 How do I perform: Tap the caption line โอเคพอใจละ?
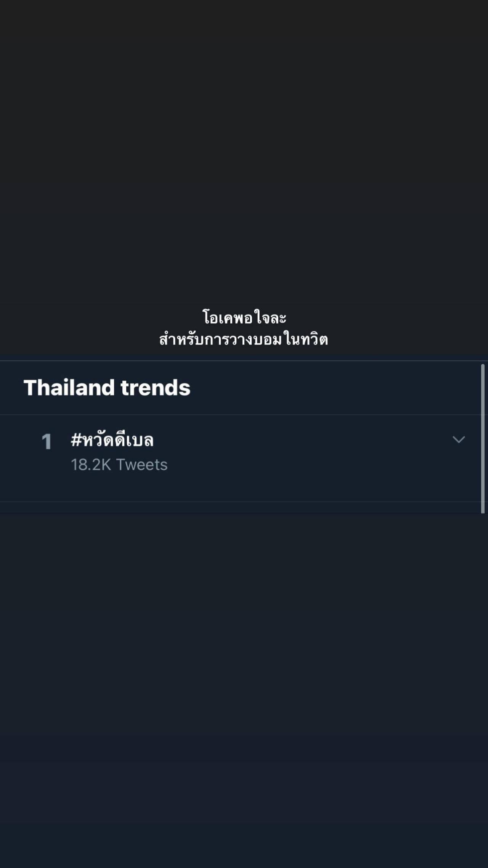[244, 318]
